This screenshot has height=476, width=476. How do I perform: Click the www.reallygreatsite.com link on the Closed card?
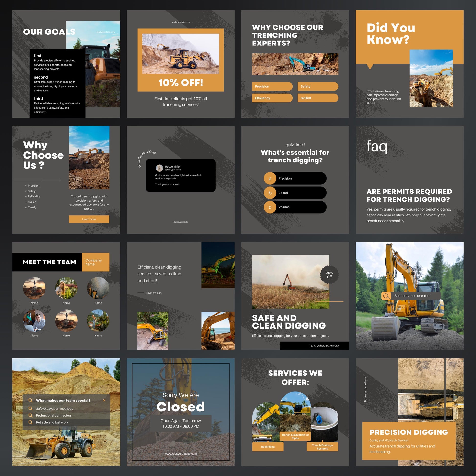pyautogui.click(x=181, y=454)
